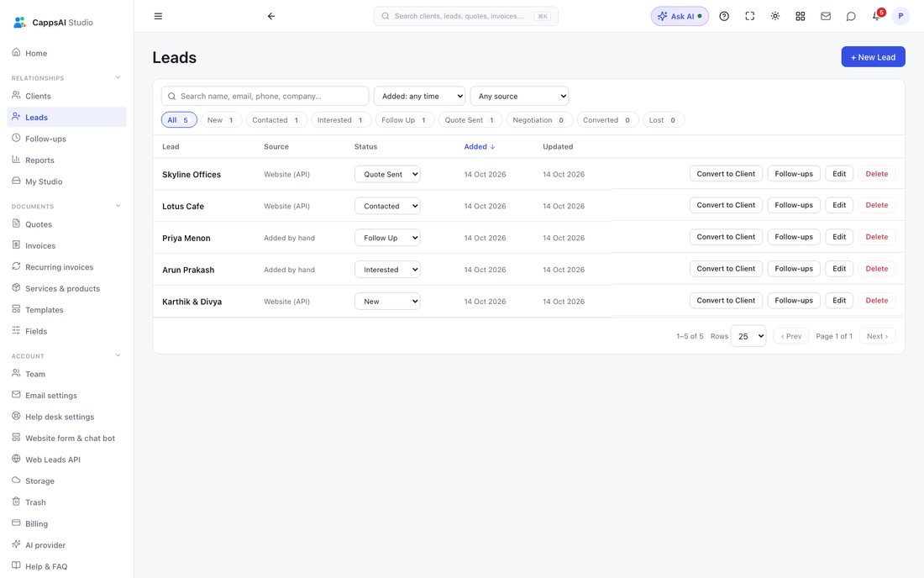Convert Skyline Offices to client
Image resolution: width=924 pixels, height=578 pixels.
click(726, 174)
